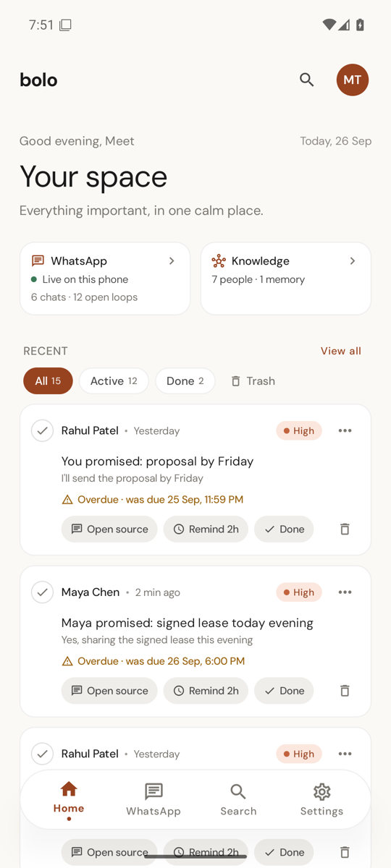Open the MT profile avatar
Screen dimensions: 391x868
click(353, 80)
